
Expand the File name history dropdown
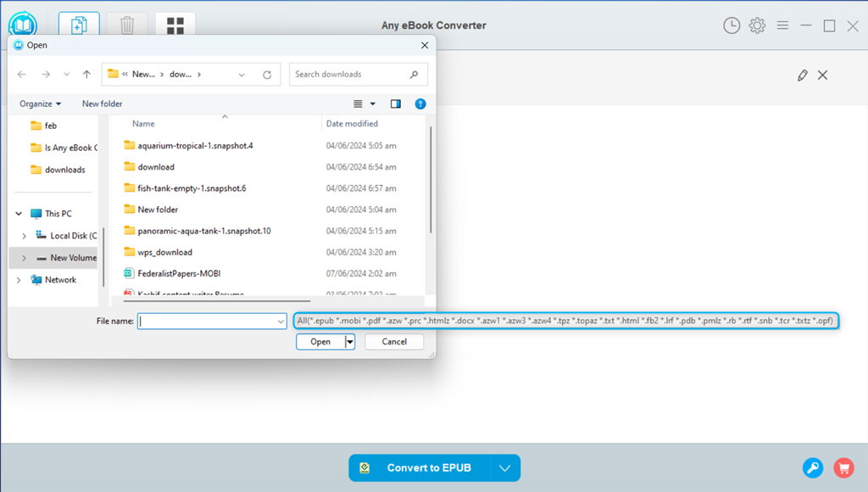281,321
